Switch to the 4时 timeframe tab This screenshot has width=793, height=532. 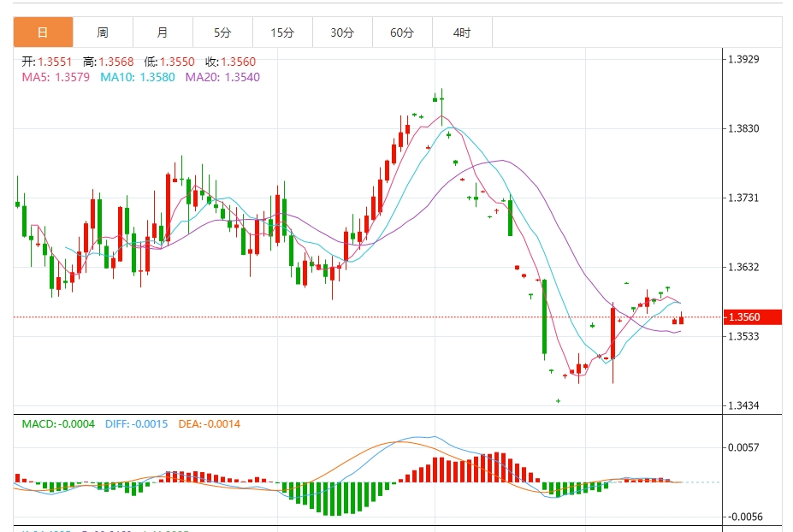[462, 33]
